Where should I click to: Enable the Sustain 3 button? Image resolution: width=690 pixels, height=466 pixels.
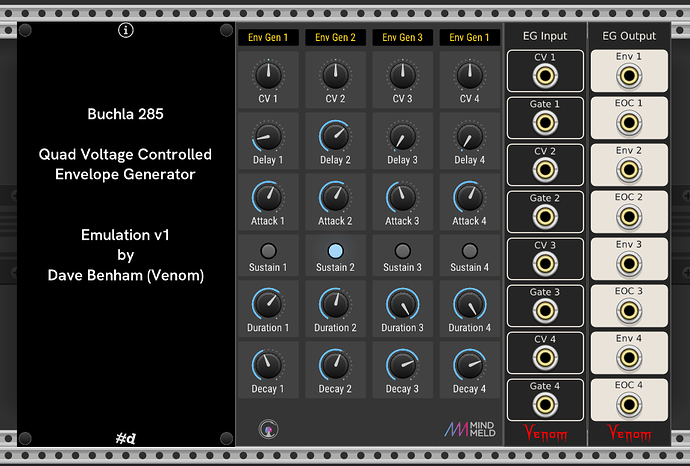403,251
